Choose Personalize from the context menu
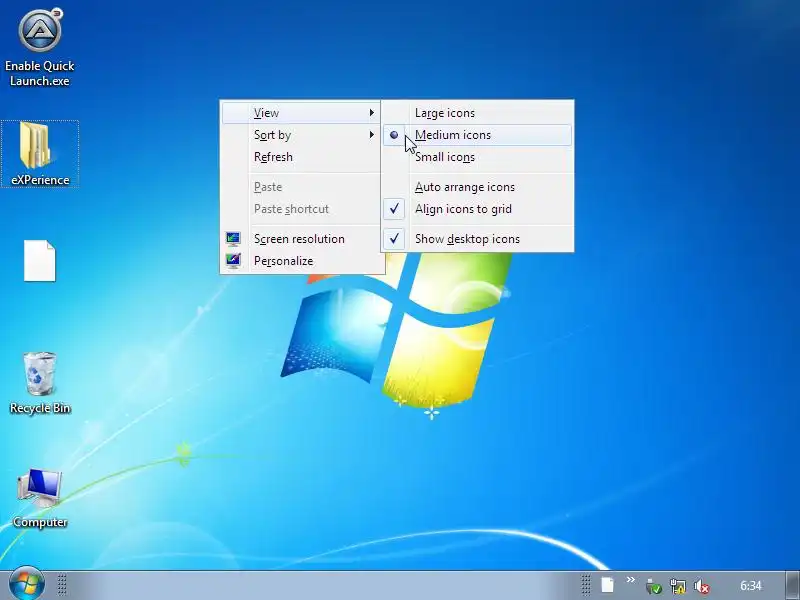This screenshot has height=600, width=800. 301,261
